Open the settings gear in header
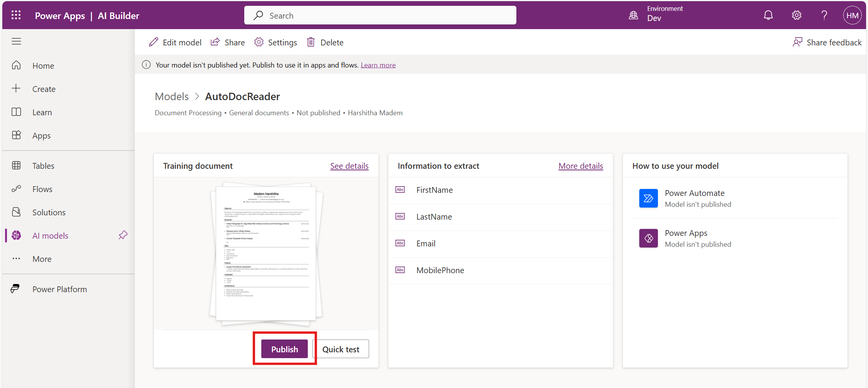Viewport: 868px width, 388px height. [796, 16]
